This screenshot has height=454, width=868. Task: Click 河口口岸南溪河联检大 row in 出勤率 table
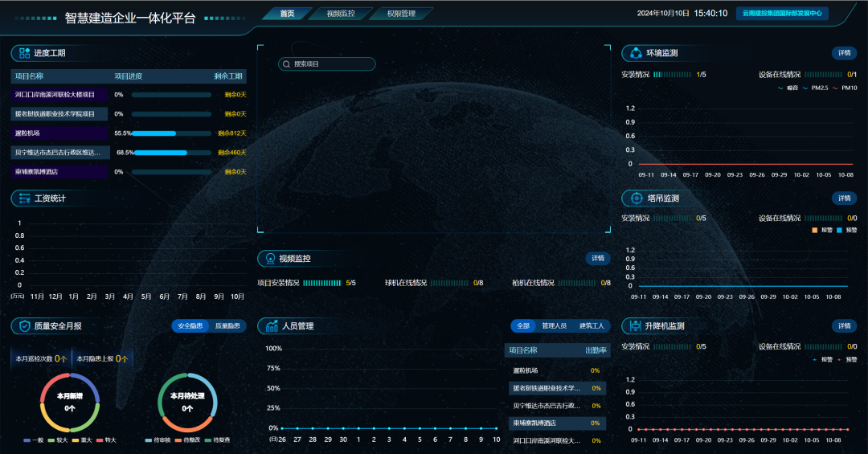click(556, 441)
